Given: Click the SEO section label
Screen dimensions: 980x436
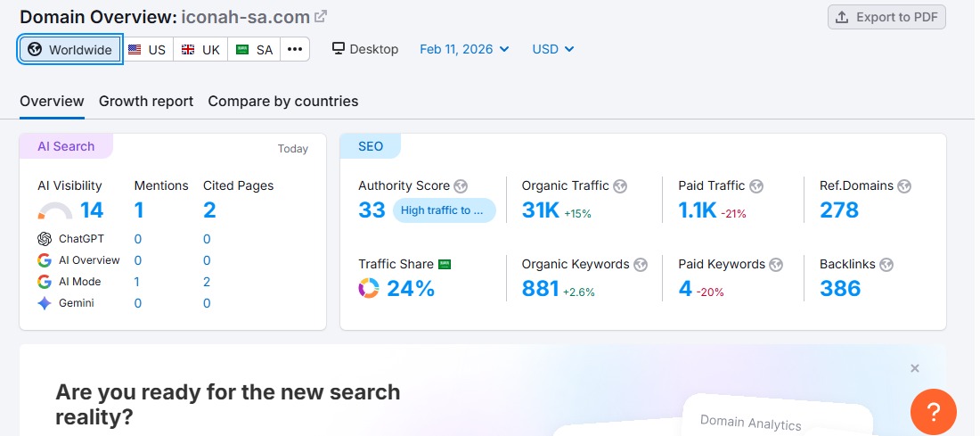Looking at the screenshot, I should tap(371, 146).
